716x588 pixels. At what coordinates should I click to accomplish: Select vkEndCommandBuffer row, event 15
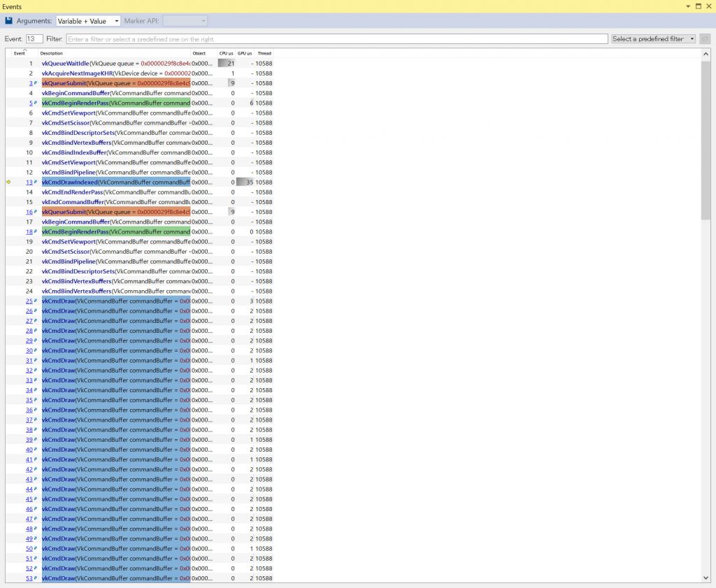[139, 202]
